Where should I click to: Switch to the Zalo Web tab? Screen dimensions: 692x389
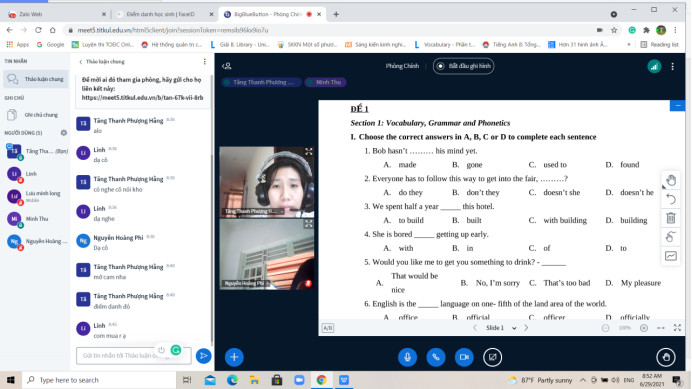tap(55, 14)
